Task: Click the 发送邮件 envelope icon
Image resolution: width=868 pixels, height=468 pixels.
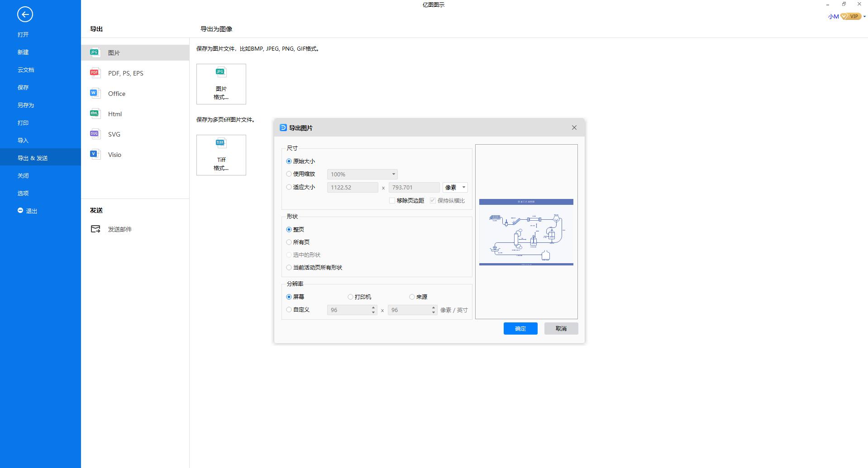Action: [95, 229]
